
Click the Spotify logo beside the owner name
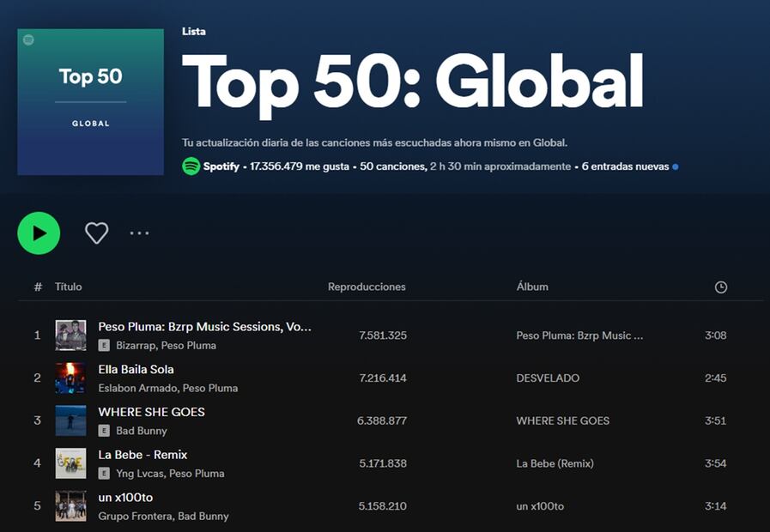[191, 166]
